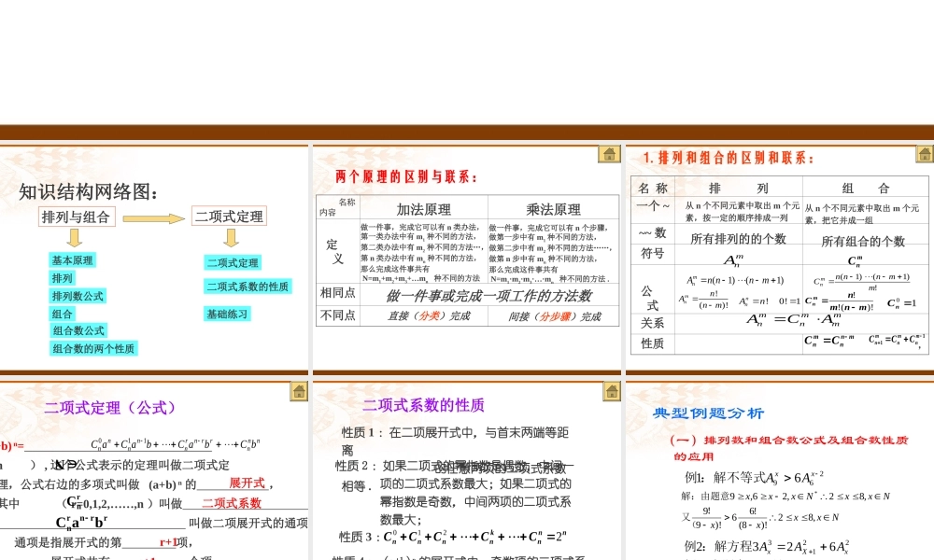Click the 定义 row label

coord(337,251)
